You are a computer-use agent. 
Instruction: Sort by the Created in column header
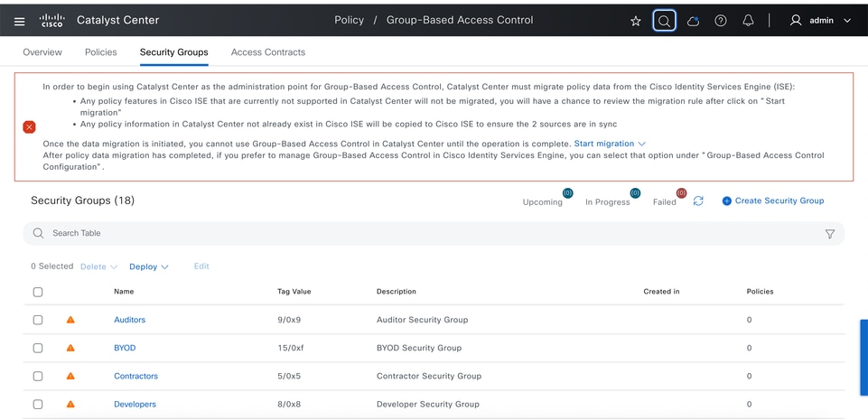click(661, 292)
